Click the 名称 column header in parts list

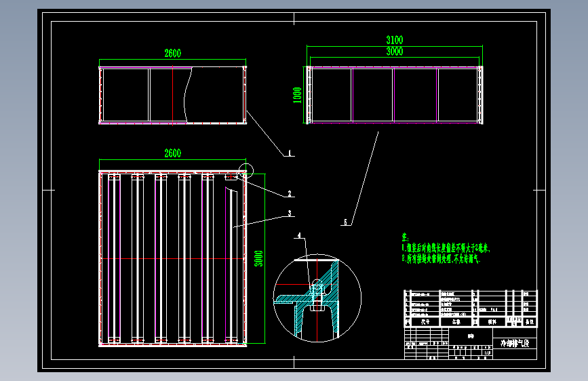tap(456, 322)
